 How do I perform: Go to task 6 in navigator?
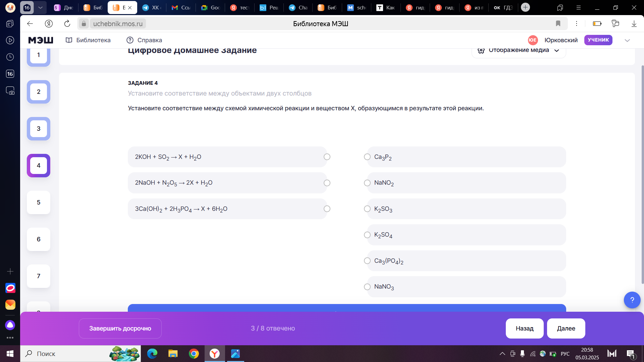[x=39, y=239]
